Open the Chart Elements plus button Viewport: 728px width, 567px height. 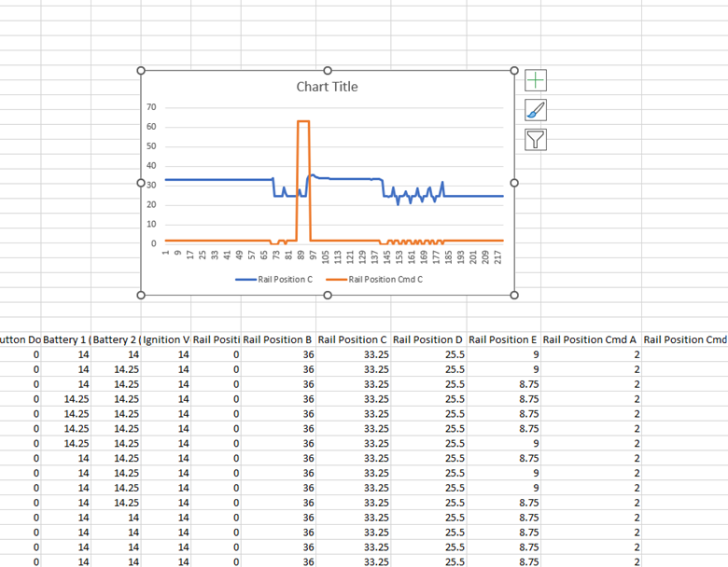536,81
